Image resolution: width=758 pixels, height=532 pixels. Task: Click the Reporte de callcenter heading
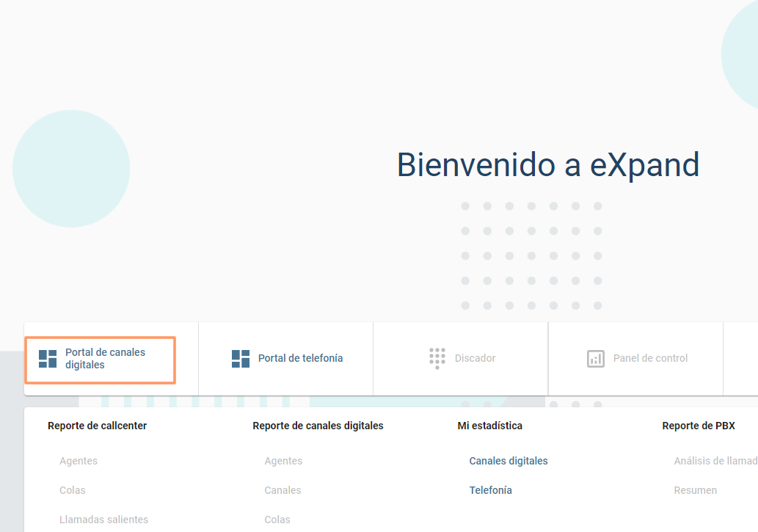point(97,426)
